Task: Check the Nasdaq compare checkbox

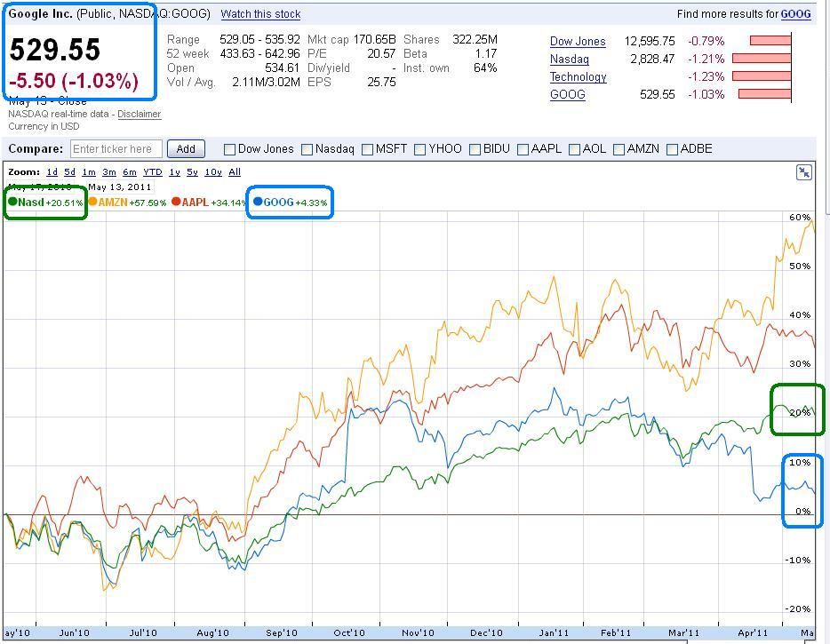Action: pyautogui.click(x=307, y=150)
